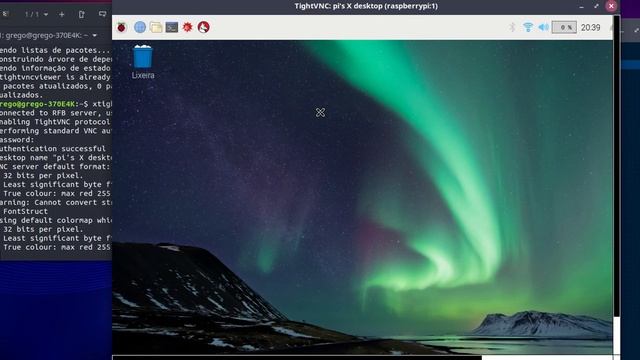The height and width of the screenshot is (360, 640).
Task: Open the Raspberry Pi applications menu
Action: click(122, 27)
